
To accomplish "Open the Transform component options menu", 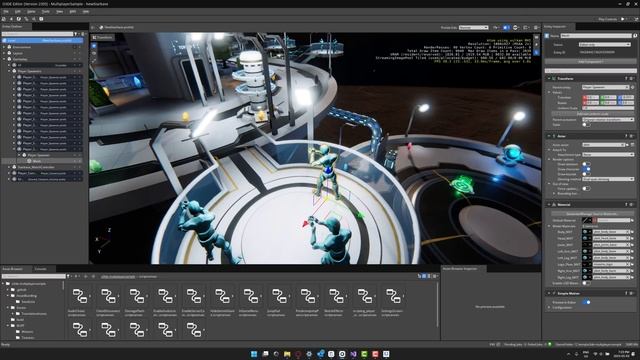I will 631,78.
